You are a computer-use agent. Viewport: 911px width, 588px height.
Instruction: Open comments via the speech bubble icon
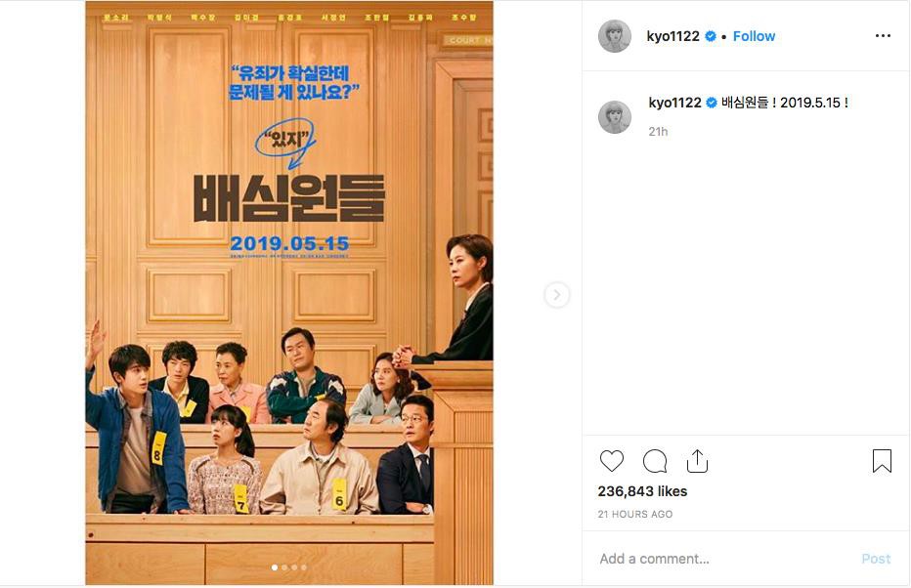(655, 461)
